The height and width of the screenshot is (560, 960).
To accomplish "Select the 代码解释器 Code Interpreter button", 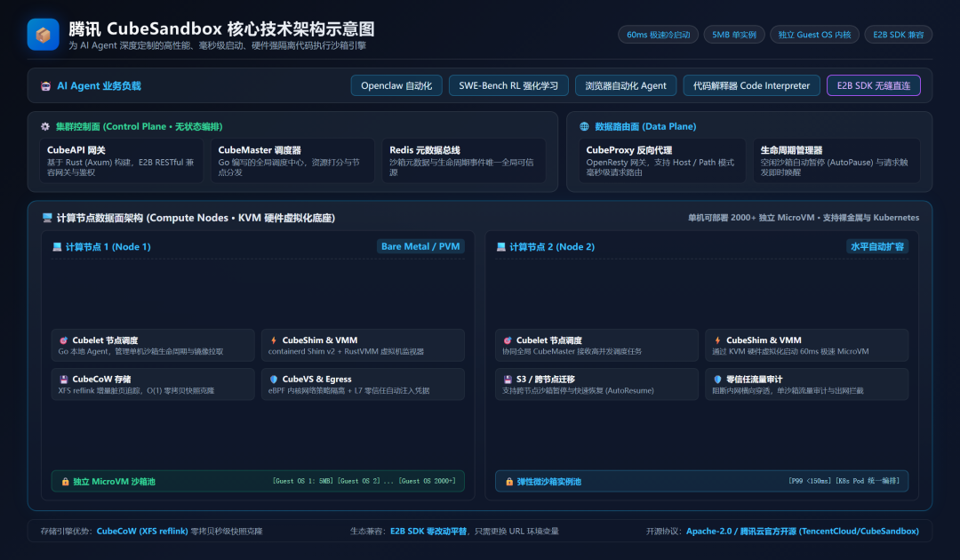I will point(751,85).
